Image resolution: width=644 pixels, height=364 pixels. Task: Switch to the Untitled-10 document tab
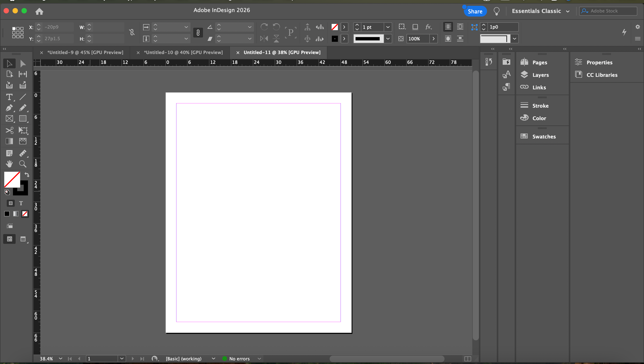tap(183, 52)
